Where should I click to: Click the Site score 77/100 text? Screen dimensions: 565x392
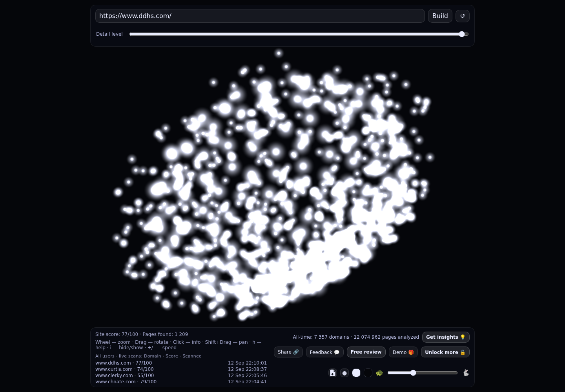click(117, 334)
